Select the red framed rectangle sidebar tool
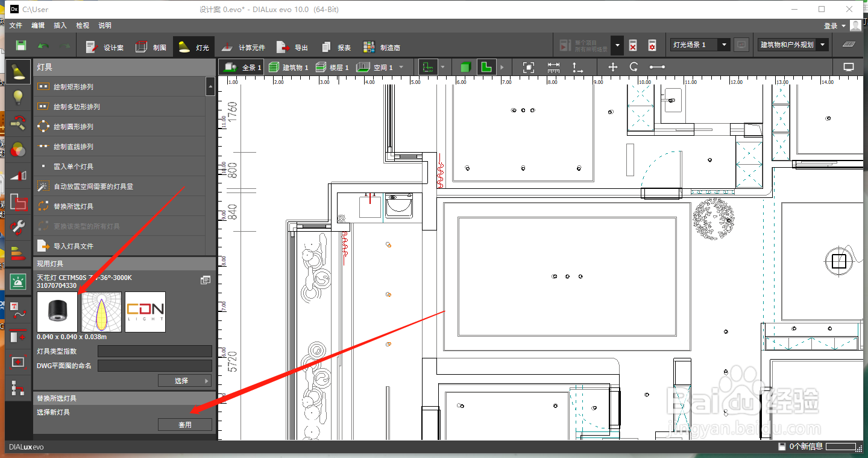The width and height of the screenshot is (868, 458). coord(18,361)
